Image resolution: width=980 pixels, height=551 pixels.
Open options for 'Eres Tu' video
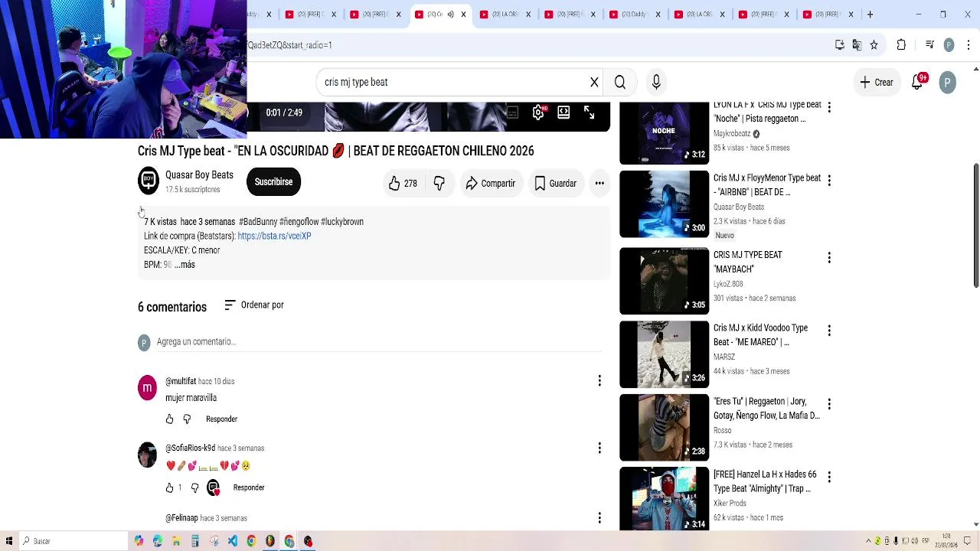pos(829,403)
